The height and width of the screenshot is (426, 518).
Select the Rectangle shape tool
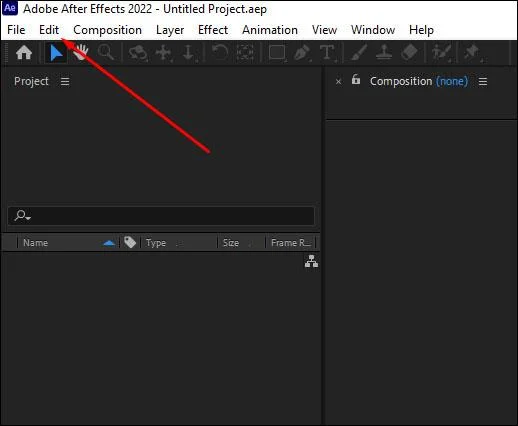coord(277,53)
